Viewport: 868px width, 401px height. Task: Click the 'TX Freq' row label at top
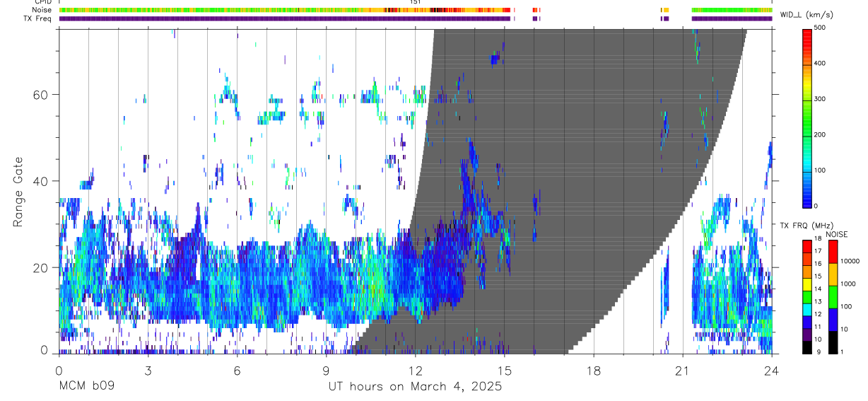(x=39, y=18)
